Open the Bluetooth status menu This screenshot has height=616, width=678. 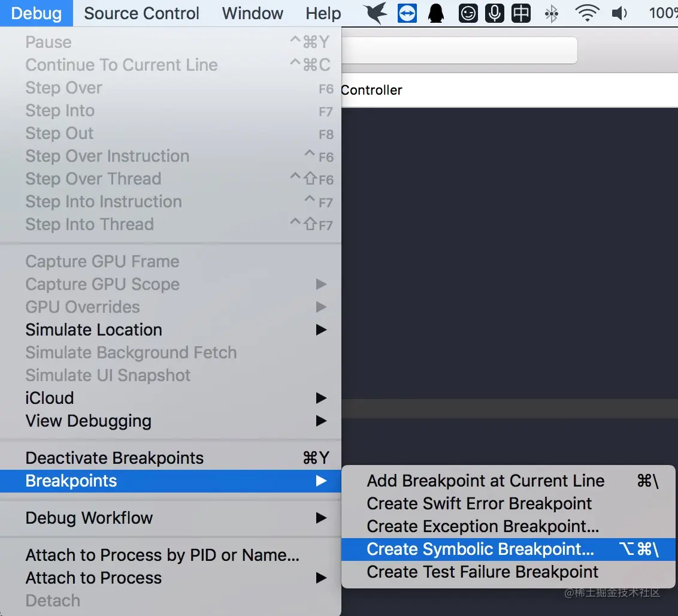[x=551, y=14]
